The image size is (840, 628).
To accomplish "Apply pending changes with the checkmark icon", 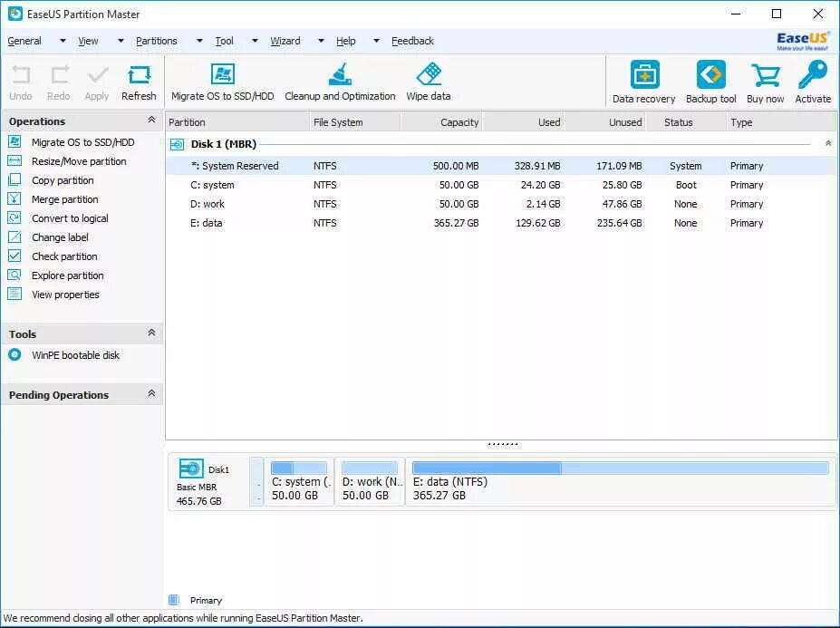I will 97,82.
